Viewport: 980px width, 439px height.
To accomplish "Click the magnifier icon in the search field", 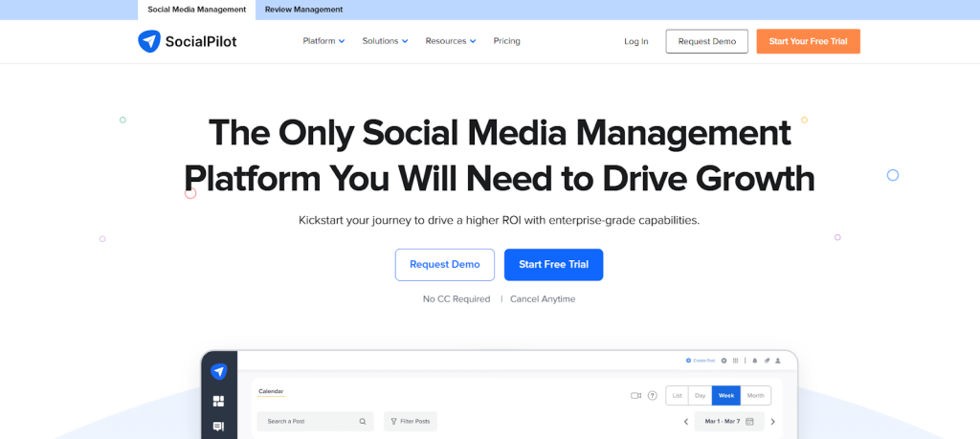I will (363, 422).
